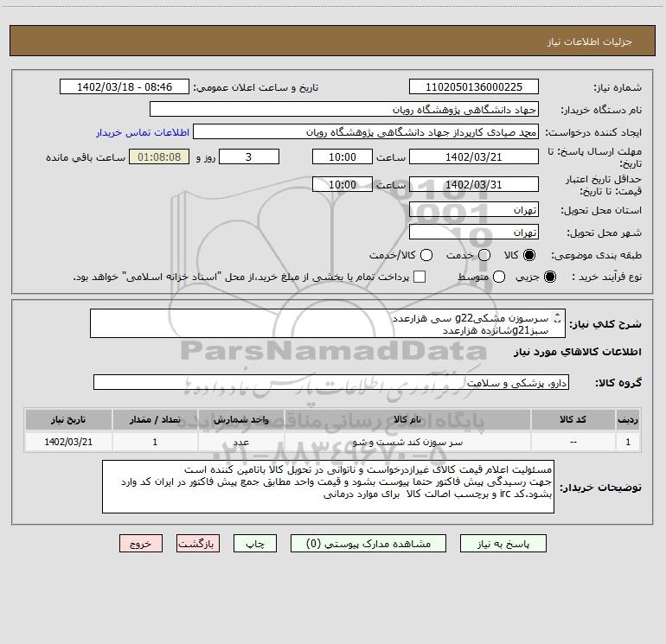Click the شماره نیاز field 1102050136000225
The height and width of the screenshot is (644, 666).
(474, 86)
